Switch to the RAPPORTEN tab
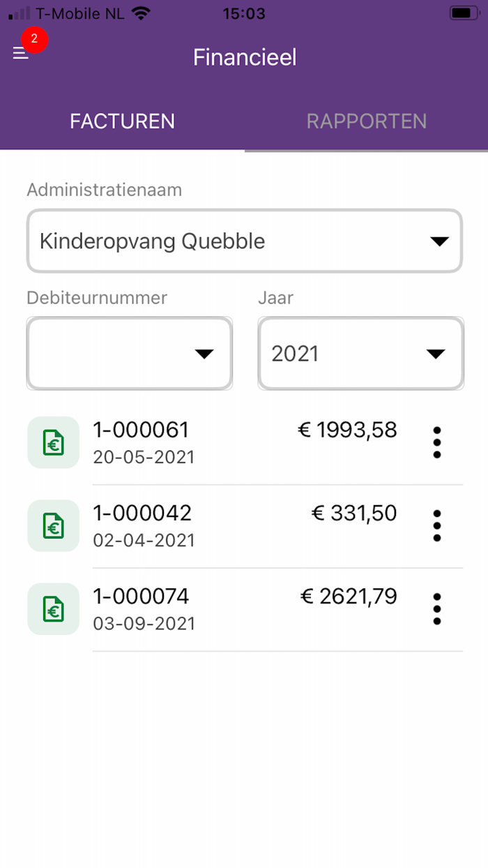The image size is (488, 868). [366, 121]
